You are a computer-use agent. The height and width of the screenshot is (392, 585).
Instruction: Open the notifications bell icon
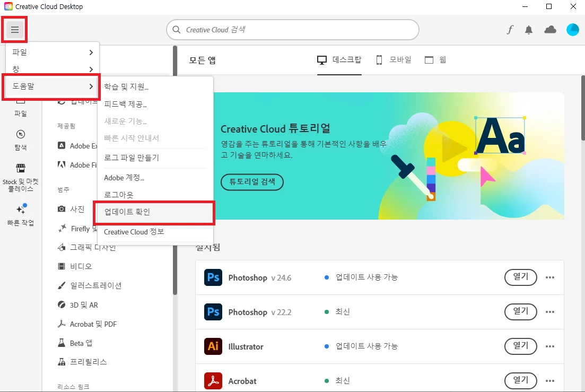click(529, 30)
